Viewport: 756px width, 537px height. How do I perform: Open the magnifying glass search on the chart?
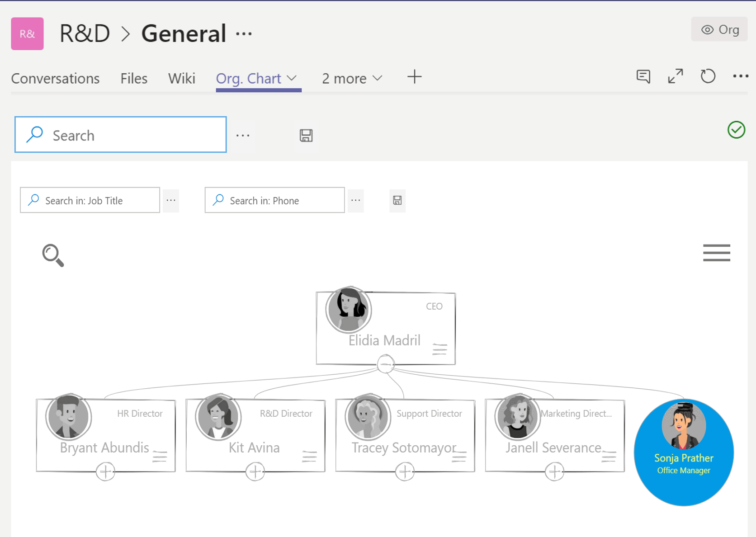click(53, 255)
